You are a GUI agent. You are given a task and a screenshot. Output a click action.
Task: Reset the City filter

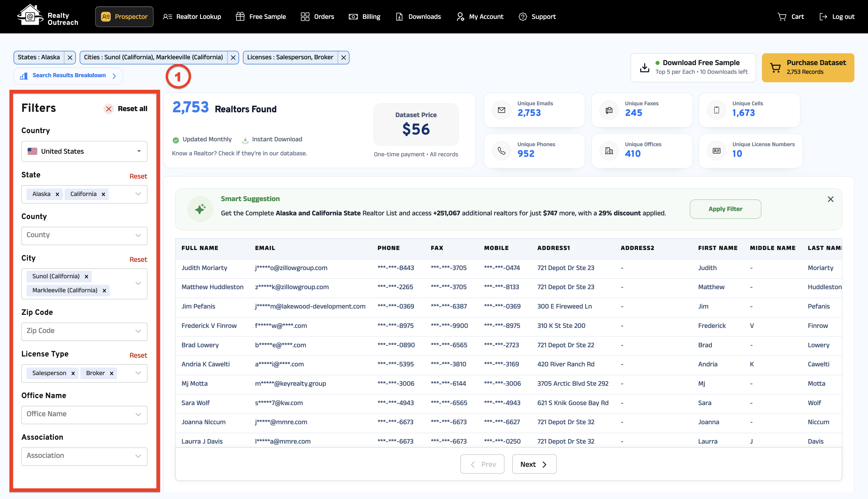coord(138,259)
